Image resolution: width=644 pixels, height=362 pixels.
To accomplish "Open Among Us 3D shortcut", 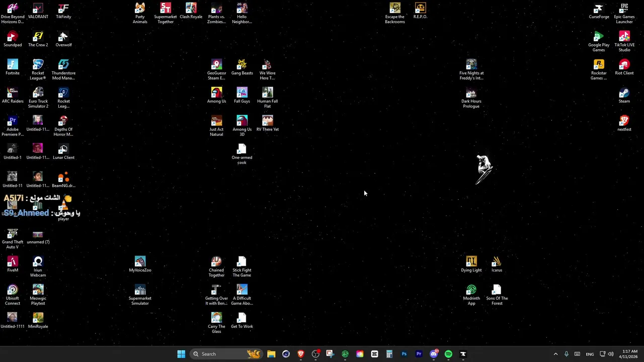I will click(242, 126).
